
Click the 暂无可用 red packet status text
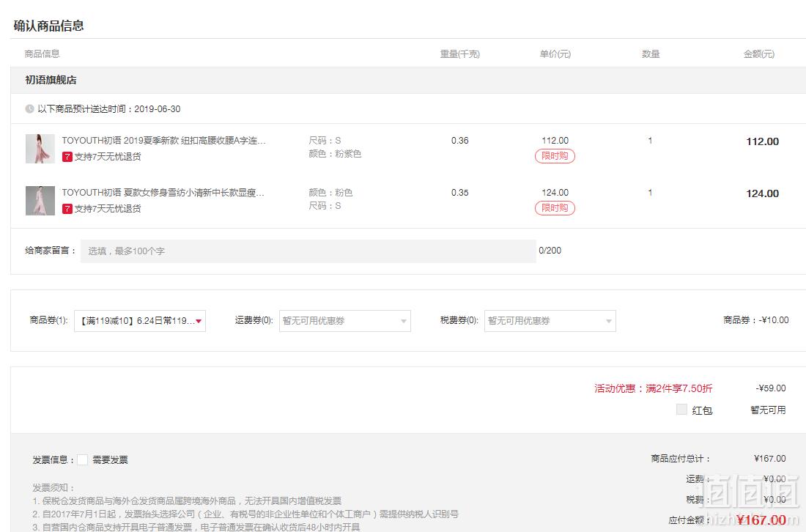click(x=768, y=410)
